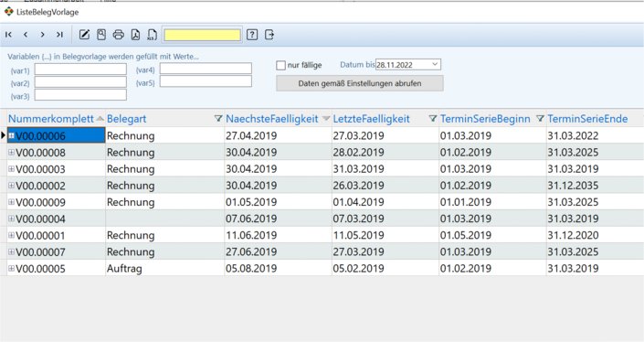
Task: Click the exit window icon
Action: click(269, 35)
